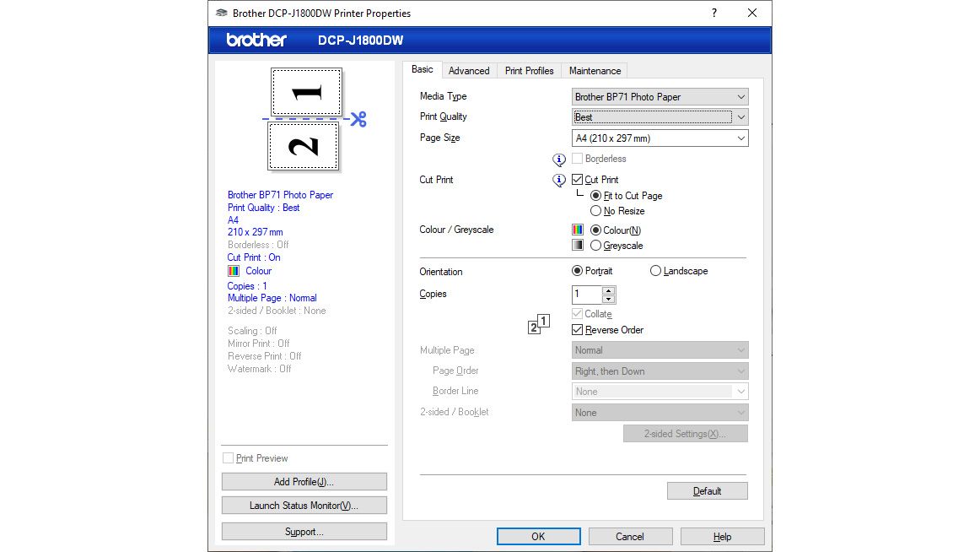Open the Page Size dropdown
Viewport: 980px width, 552px height.
click(x=660, y=138)
